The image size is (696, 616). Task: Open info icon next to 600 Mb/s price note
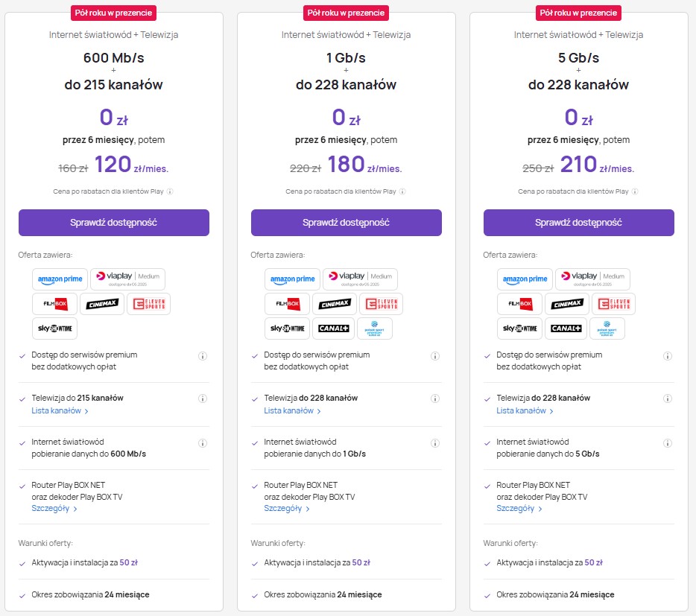170,191
